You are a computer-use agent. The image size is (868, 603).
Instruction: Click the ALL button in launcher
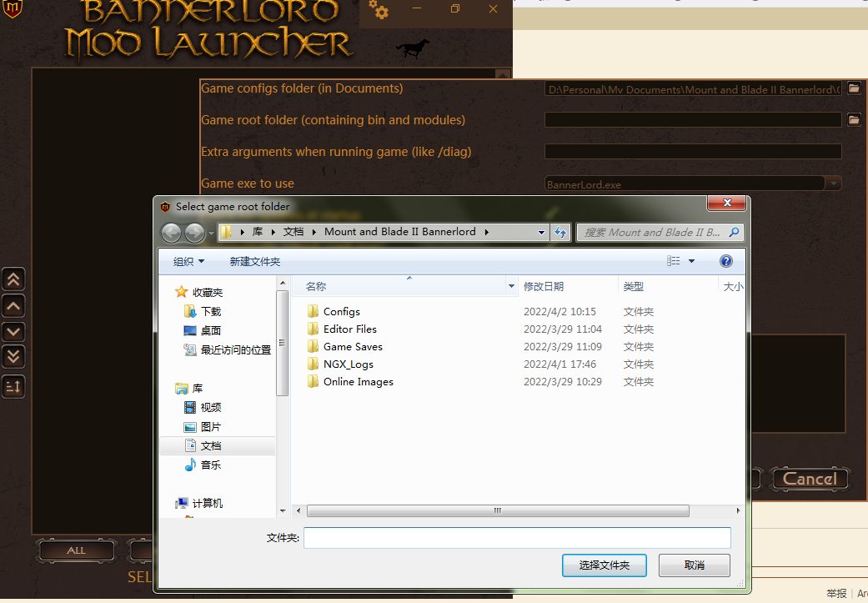click(x=76, y=550)
